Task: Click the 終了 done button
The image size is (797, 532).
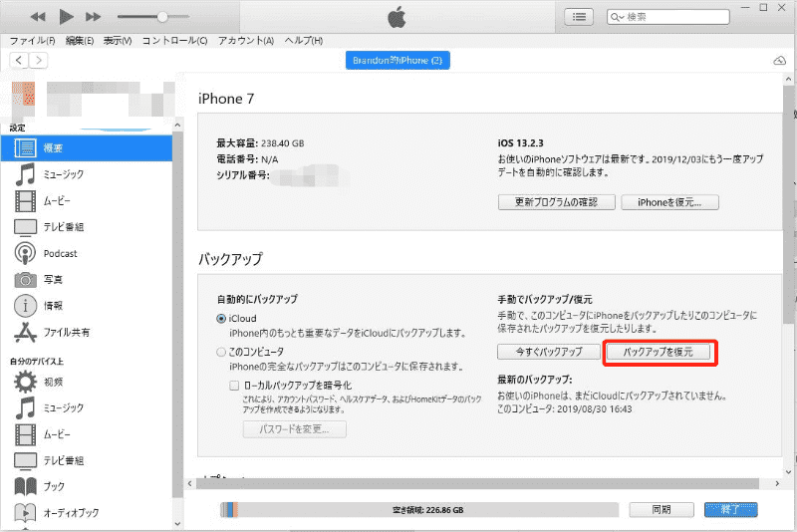Action: pos(731,509)
